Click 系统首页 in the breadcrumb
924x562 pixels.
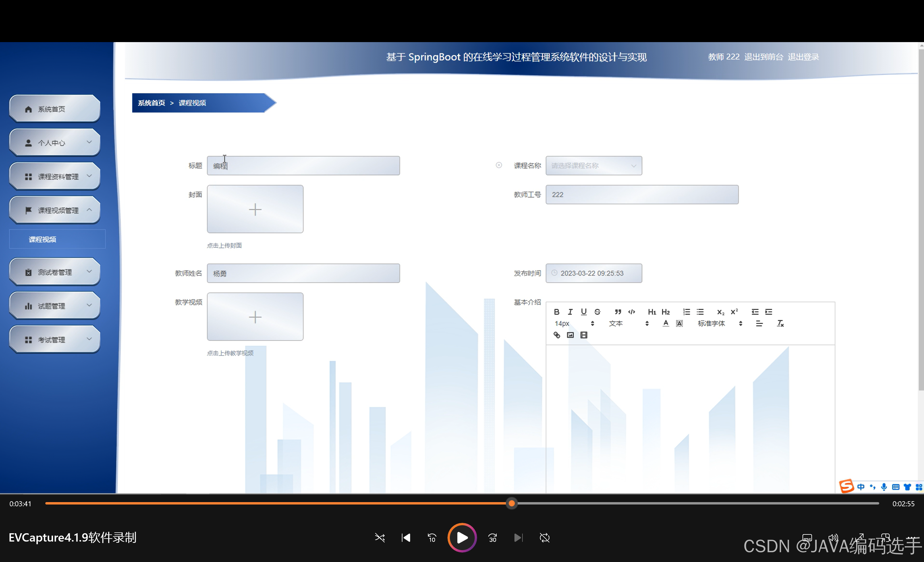pos(151,103)
